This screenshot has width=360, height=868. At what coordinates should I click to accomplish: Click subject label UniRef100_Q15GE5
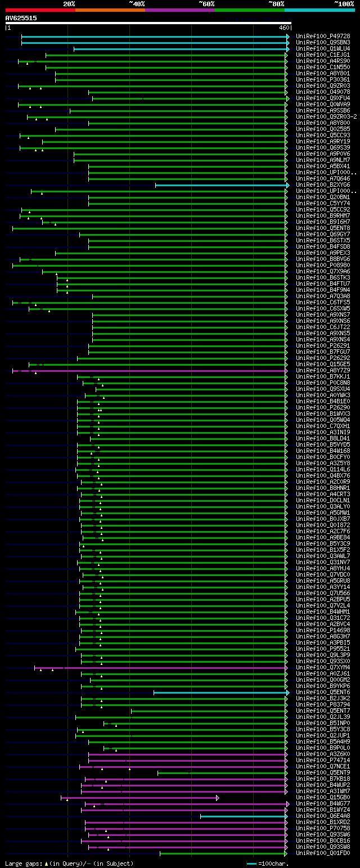tap(323, 364)
